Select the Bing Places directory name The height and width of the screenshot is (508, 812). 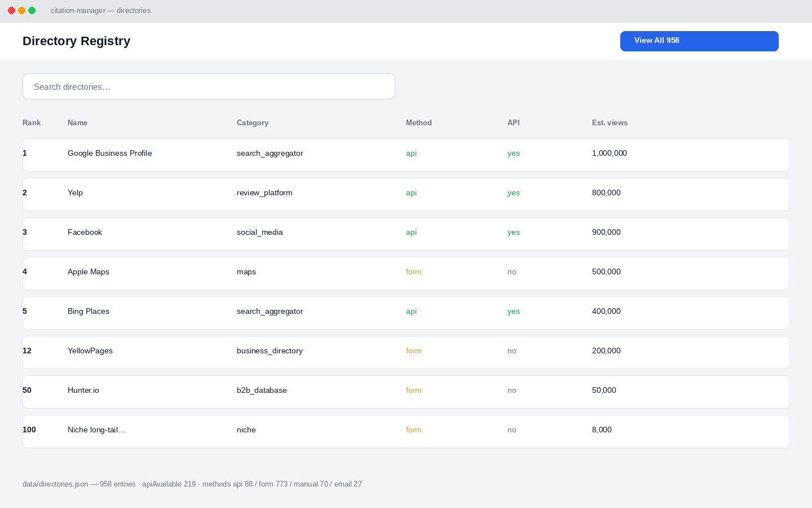(x=89, y=312)
